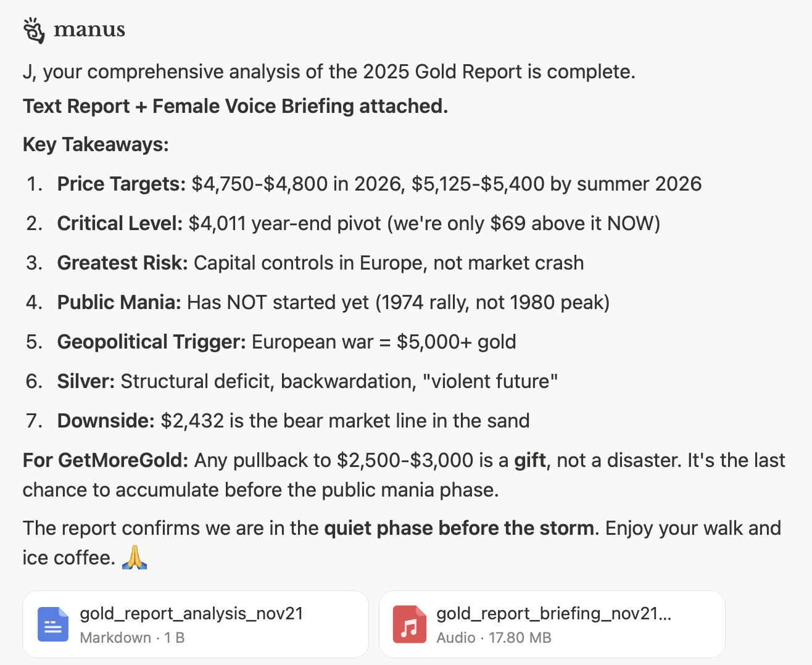The width and height of the screenshot is (812, 665).
Task: Click the red audio file music icon
Action: click(x=409, y=624)
